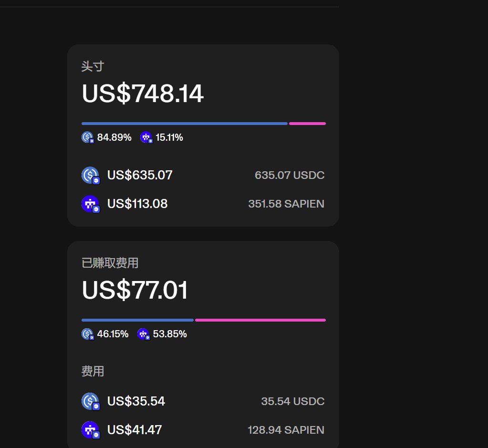The image size is (488, 448).
Task: Click the blue USDC segment of the position bar
Action: point(184,124)
